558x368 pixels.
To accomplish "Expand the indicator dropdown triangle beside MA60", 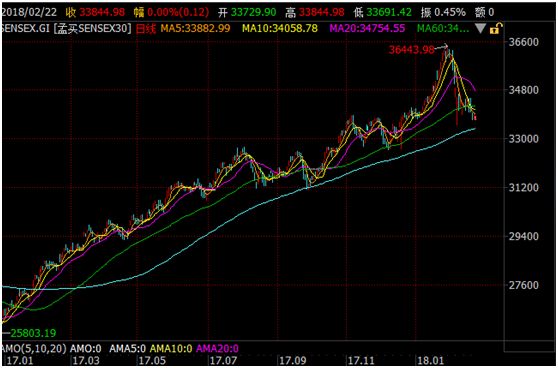I will [480, 28].
